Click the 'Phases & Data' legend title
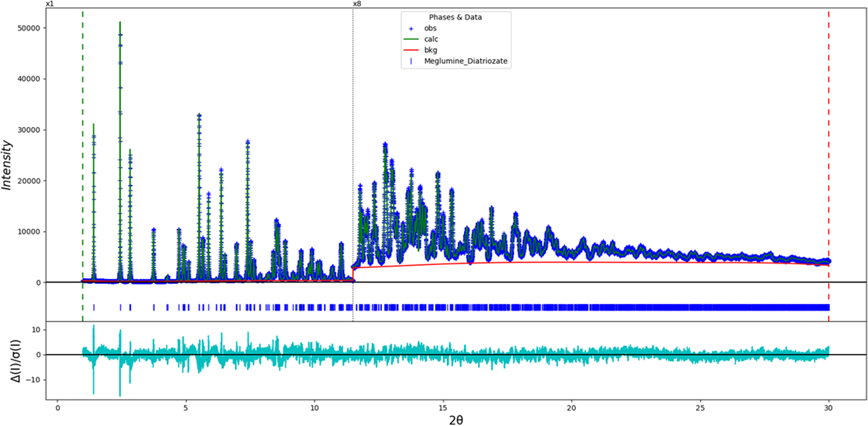This screenshot has height=426, width=868. [455, 17]
